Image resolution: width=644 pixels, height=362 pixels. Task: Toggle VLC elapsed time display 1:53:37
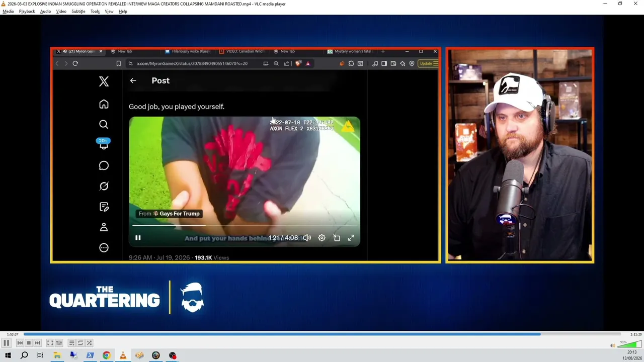click(x=13, y=334)
